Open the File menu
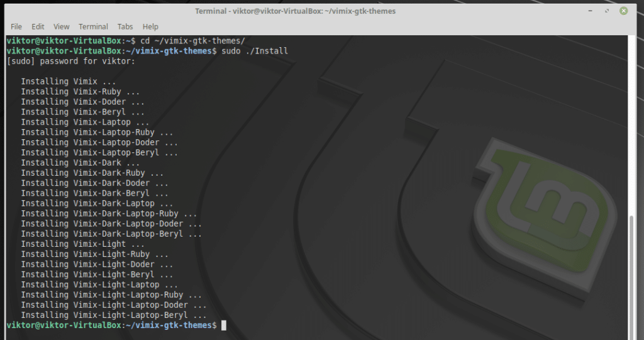Image resolution: width=644 pixels, height=340 pixels. pyautogui.click(x=16, y=26)
